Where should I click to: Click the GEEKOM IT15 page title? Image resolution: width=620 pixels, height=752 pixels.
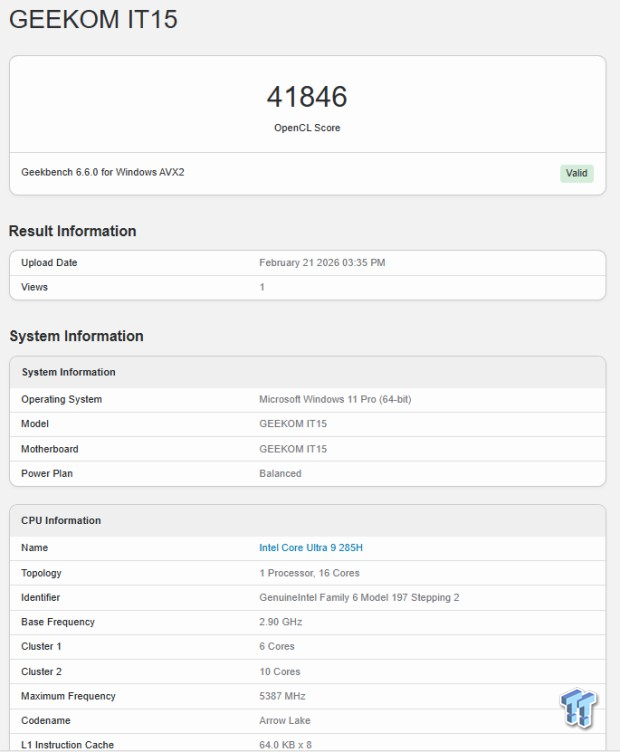pos(93,20)
